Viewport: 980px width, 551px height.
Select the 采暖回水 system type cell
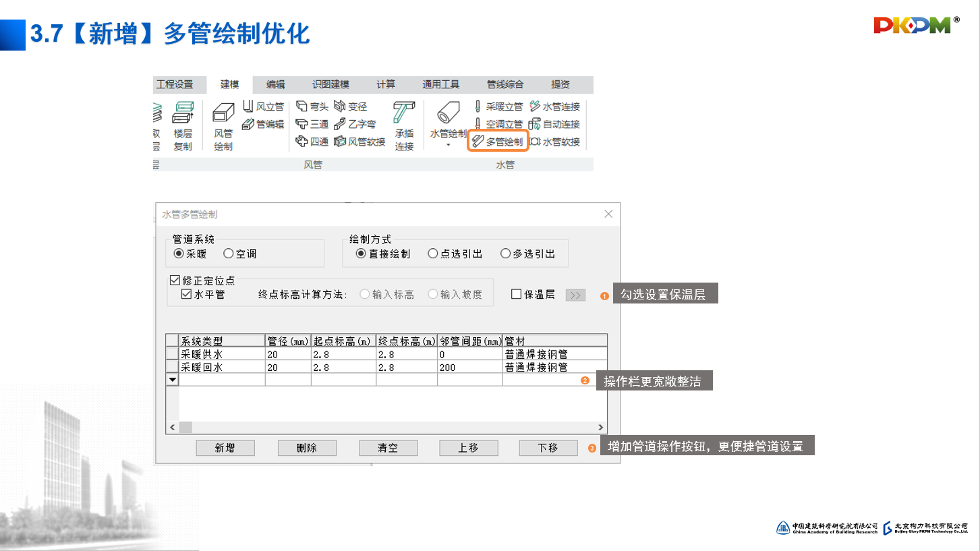[x=222, y=368]
